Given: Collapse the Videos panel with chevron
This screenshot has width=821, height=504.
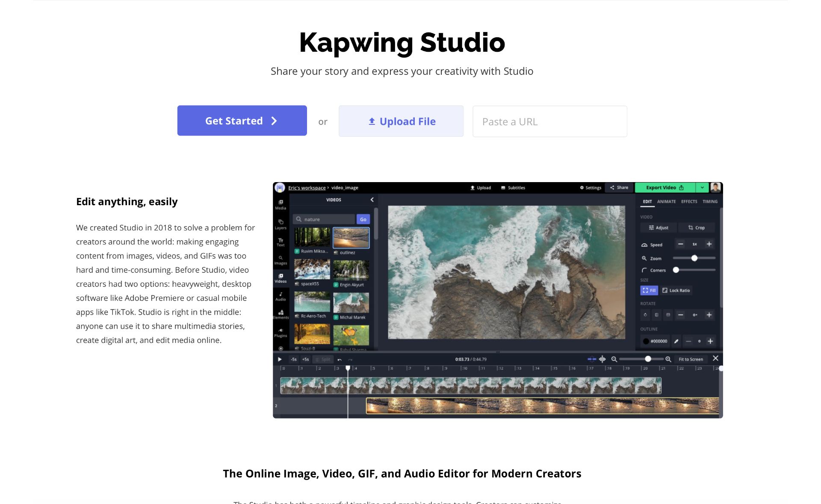Looking at the screenshot, I should [x=372, y=200].
